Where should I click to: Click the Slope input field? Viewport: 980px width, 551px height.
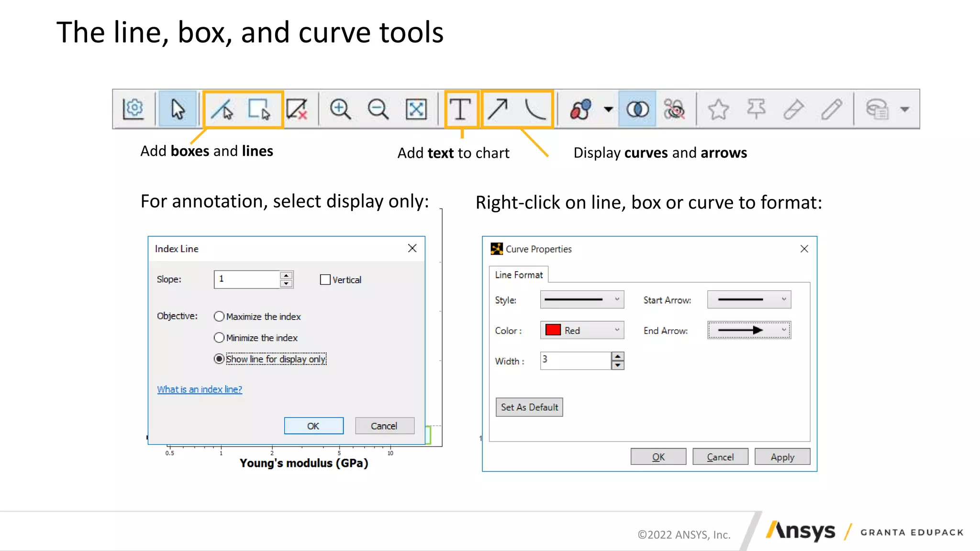(246, 279)
